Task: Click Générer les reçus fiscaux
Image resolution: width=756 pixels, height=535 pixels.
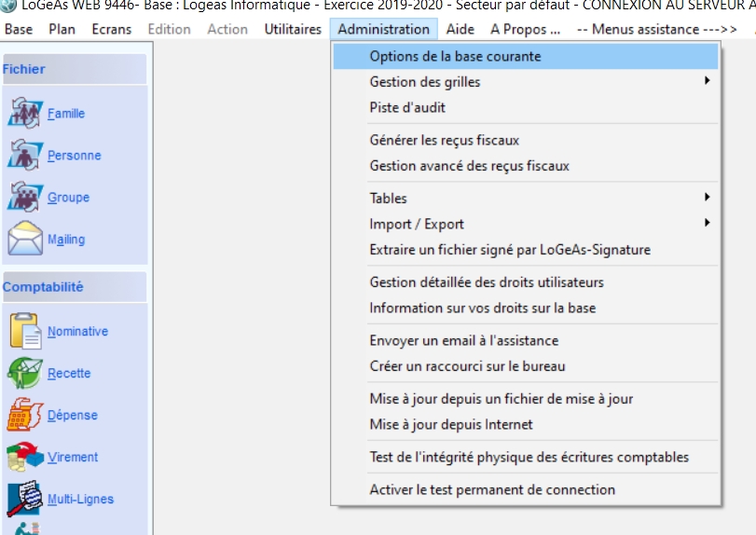Action: click(x=444, y=140)
